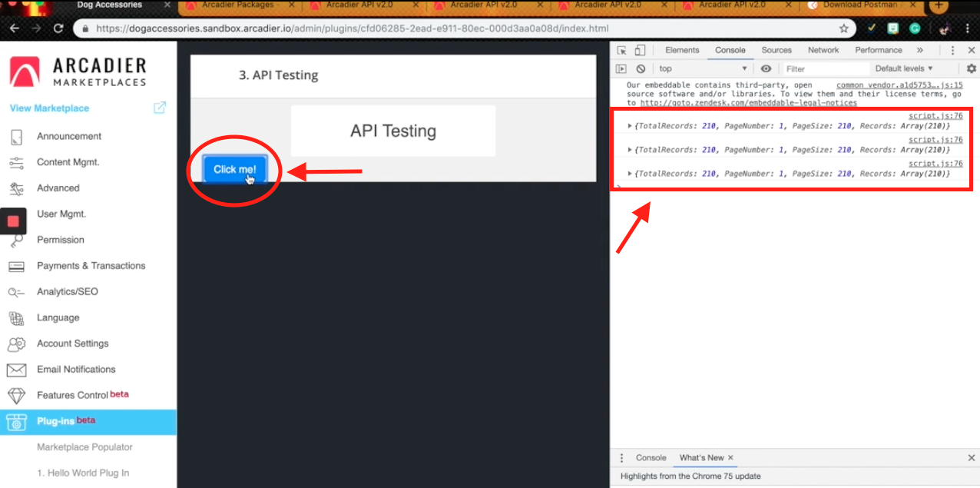980x488 pixels.
Task: Bookmark this page with the star
Action: [844, 28]
